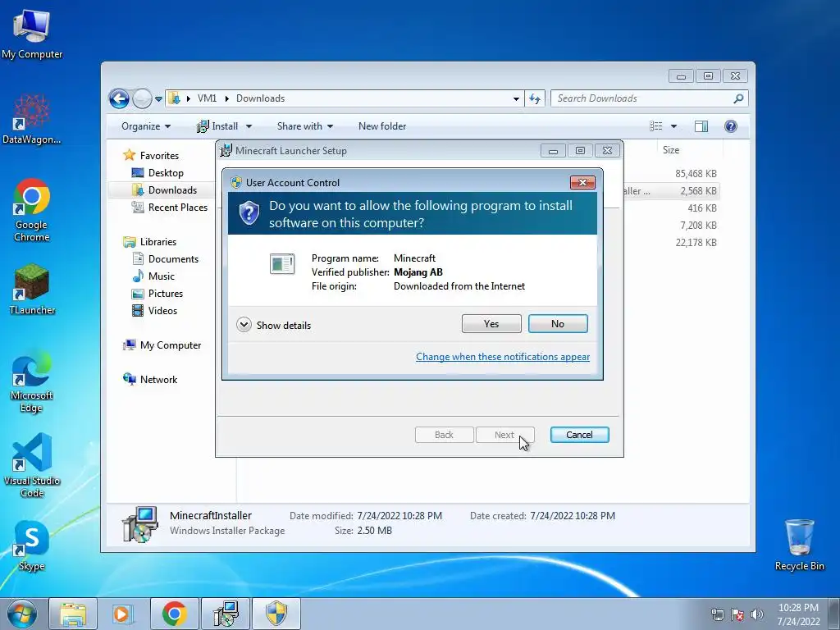
Task: Open Google Chrome desktop shortcut
Action: pyautogui.click(x=32, y=210)
